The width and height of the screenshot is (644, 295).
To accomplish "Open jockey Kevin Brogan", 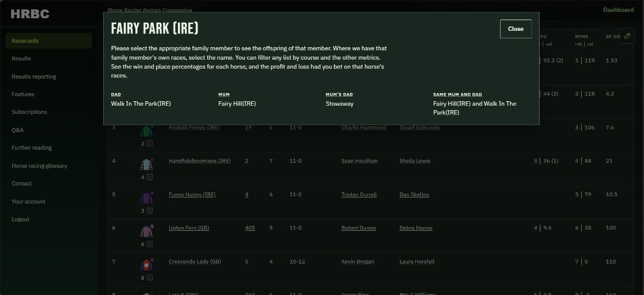I will (x=358, y=261).
